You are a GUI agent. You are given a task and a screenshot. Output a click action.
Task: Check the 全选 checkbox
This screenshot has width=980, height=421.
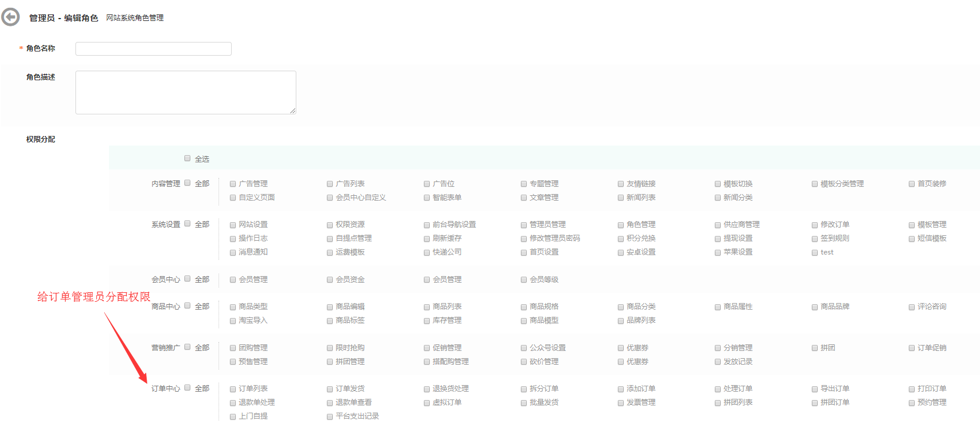(187, 159)
